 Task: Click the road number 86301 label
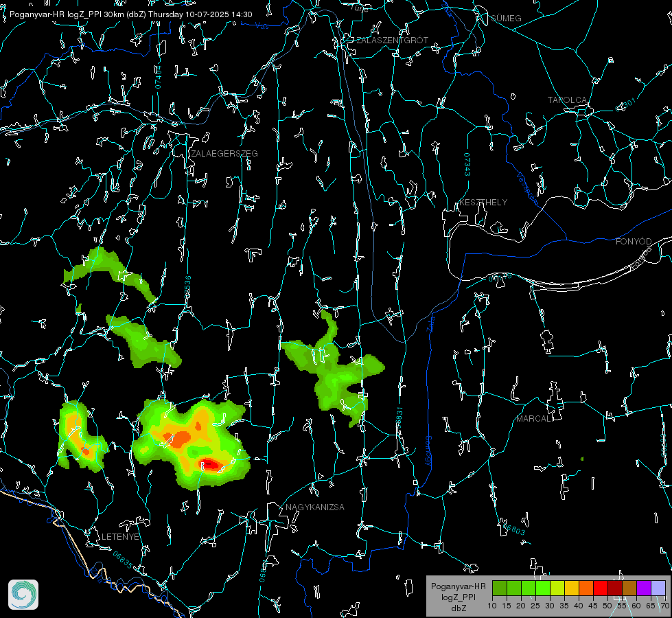coord(626,105)
